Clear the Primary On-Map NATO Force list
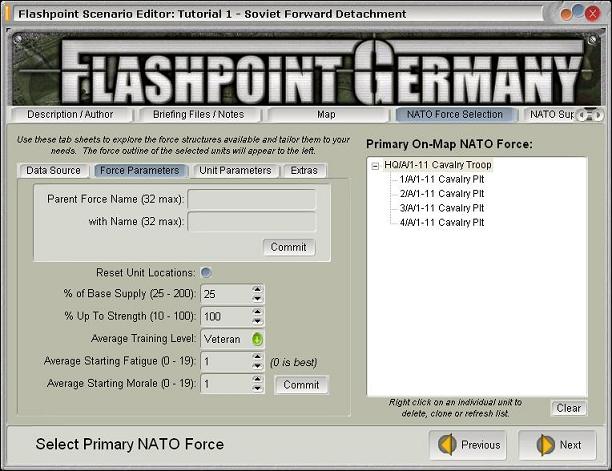 point(569,408)
